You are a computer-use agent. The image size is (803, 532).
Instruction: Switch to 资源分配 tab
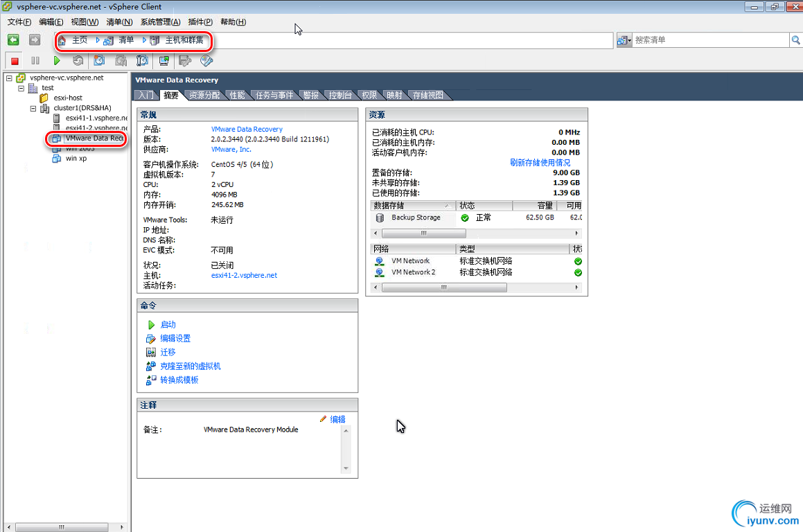tap(204, 95)
